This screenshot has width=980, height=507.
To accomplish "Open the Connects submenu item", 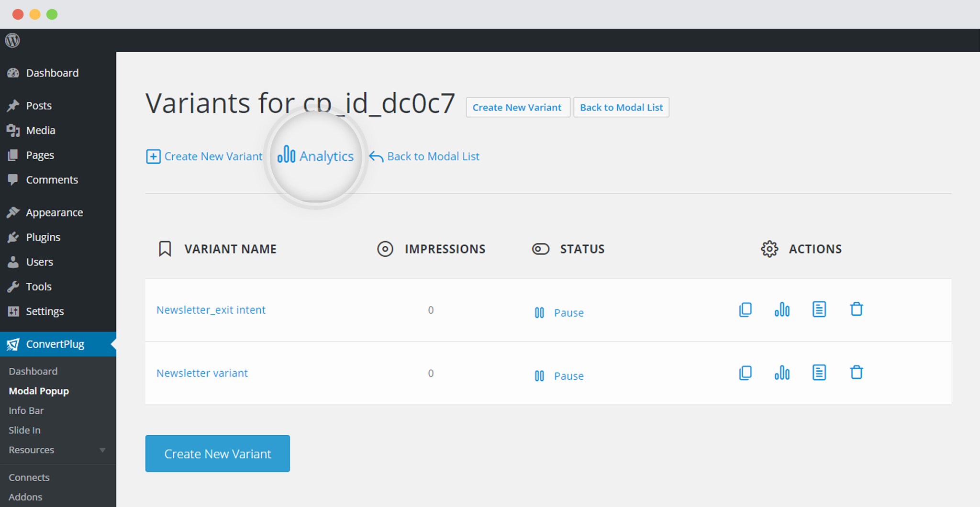I will (29, 477).
